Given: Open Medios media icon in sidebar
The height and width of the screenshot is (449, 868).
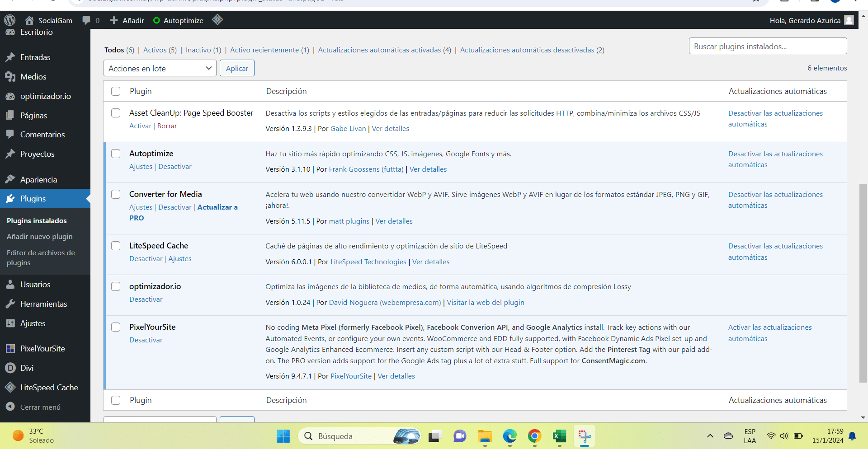Looking at the screenshot, I should pos(10,77).
